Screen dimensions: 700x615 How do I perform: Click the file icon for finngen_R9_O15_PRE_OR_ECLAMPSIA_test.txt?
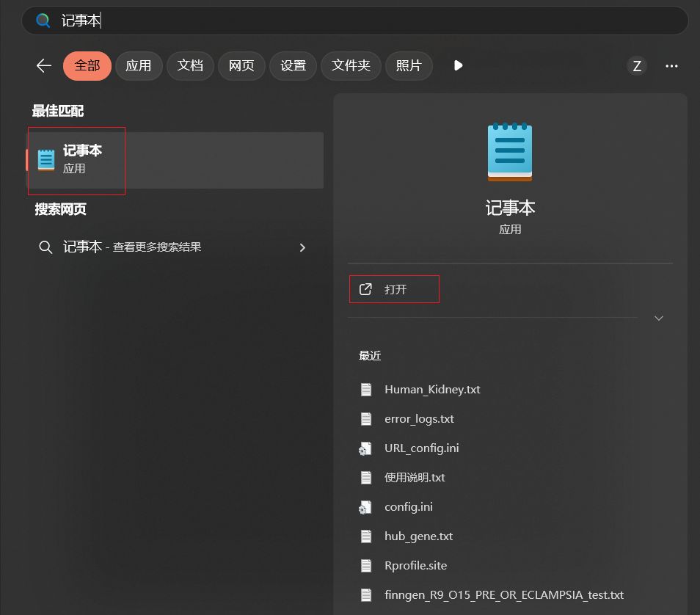(x=366, y=595)
